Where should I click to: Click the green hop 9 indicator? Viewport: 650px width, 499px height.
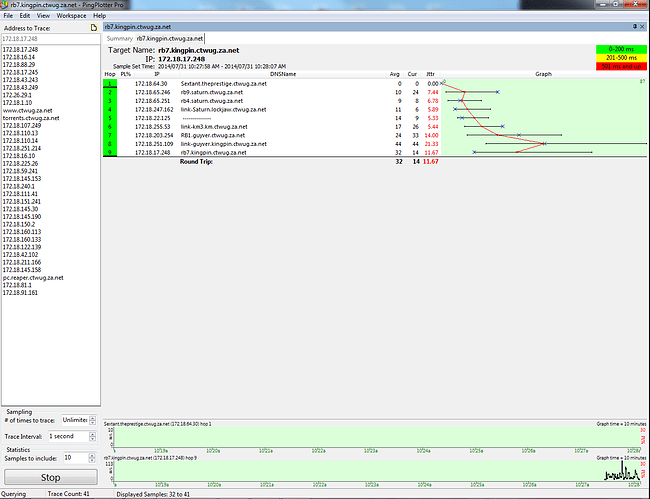coord(110,152)
